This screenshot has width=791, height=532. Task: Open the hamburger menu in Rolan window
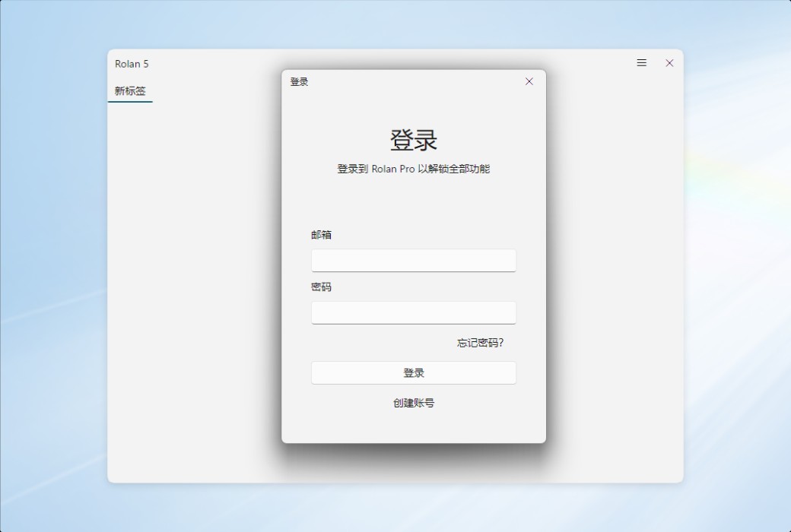[641, 63]
